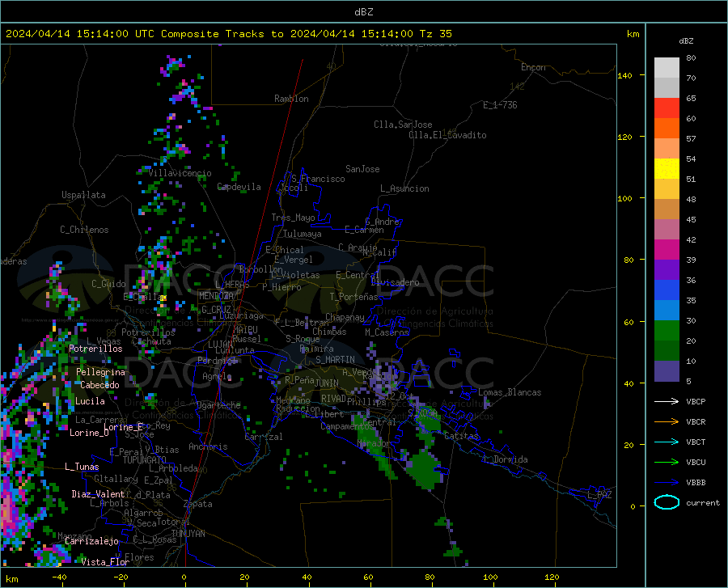Click the Pellegrina pink label
728x588 pixels.
[101, 372]
